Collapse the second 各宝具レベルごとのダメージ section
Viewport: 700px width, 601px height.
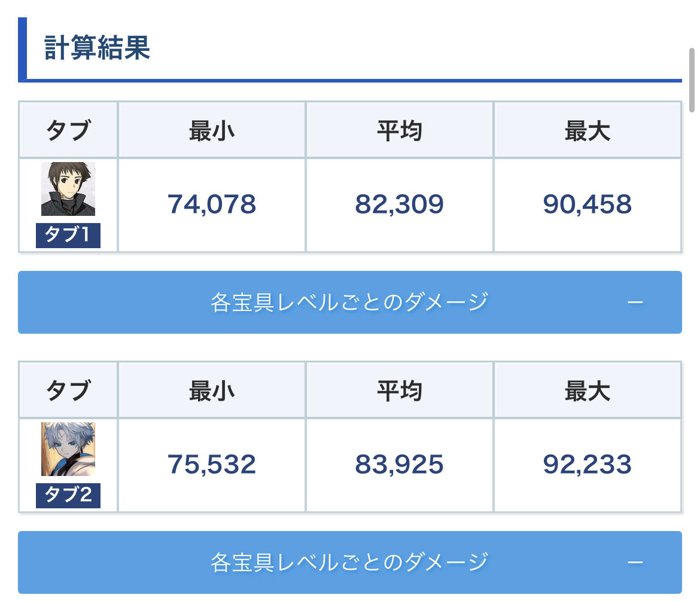[x=349, y=562]
